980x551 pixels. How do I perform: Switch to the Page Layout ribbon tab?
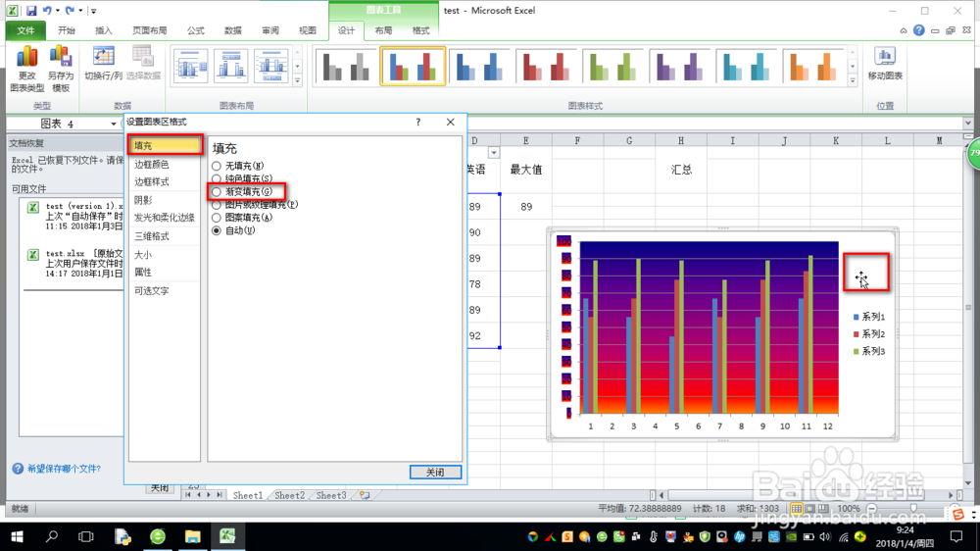pyautogui.click(x=149, y=30)
